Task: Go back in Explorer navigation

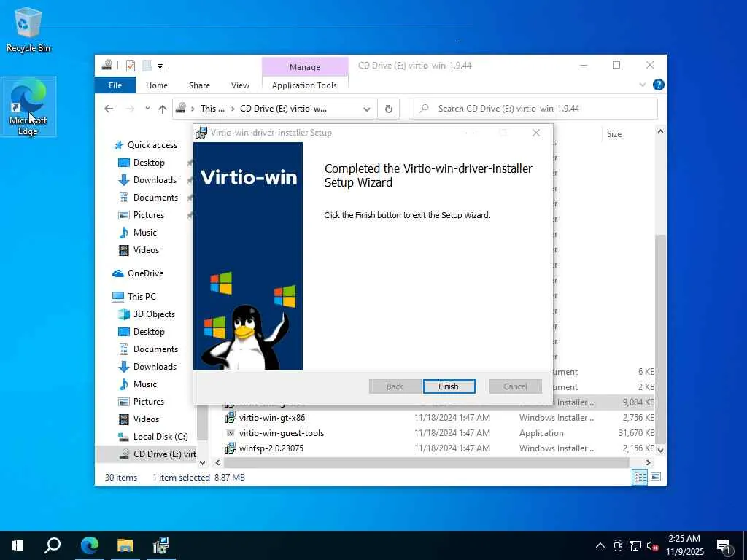Action: [x=109, y=109]
